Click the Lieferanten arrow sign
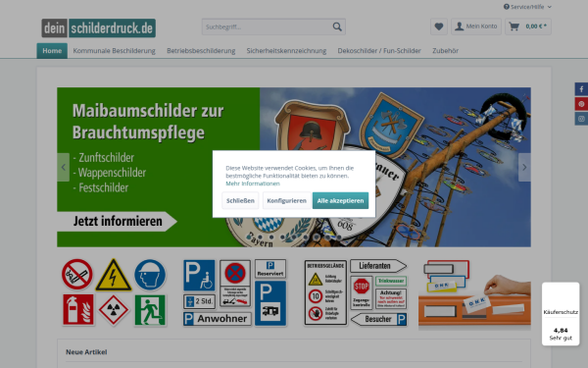This screenshot has height=368, width=588. [x=378, y=266]
